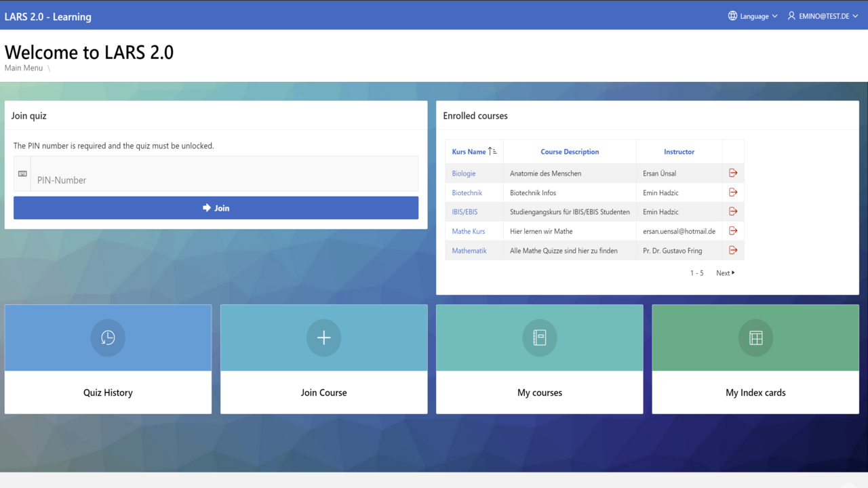Click the plus icon on Join Course

(323, 338)
